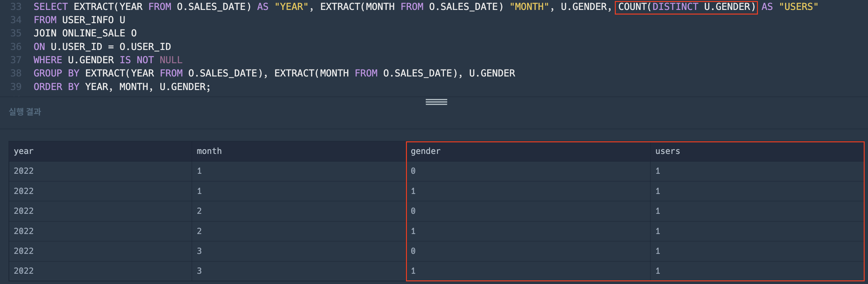
Task: Click the gender cell in last result row
Action: pos(528,271)
